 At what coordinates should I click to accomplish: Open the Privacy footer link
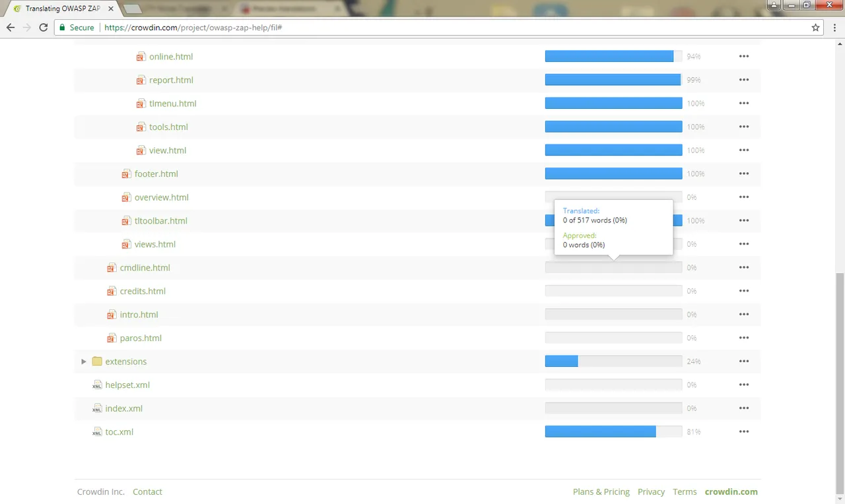tap(651, 491)
